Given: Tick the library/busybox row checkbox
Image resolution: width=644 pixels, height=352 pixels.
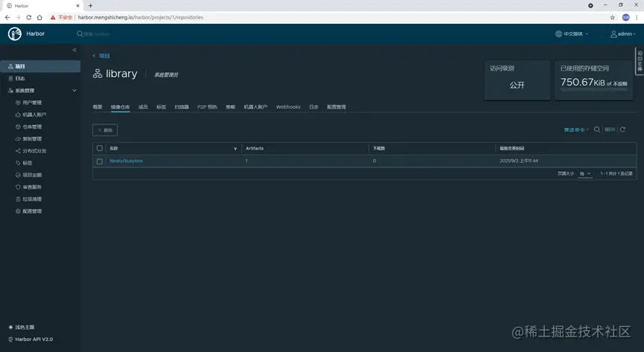Looking at the screenshot, I should (100, 161).
